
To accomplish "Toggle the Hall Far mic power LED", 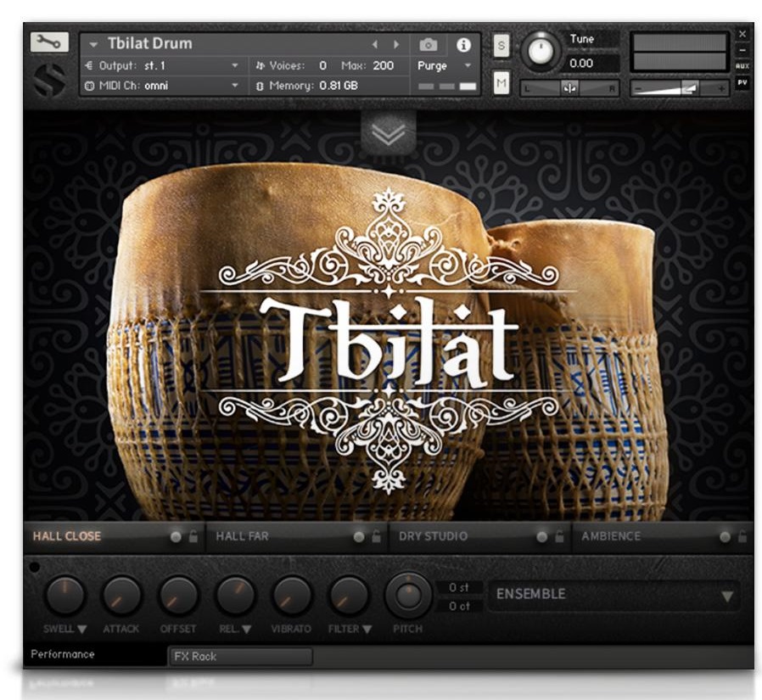I will 359,536.
